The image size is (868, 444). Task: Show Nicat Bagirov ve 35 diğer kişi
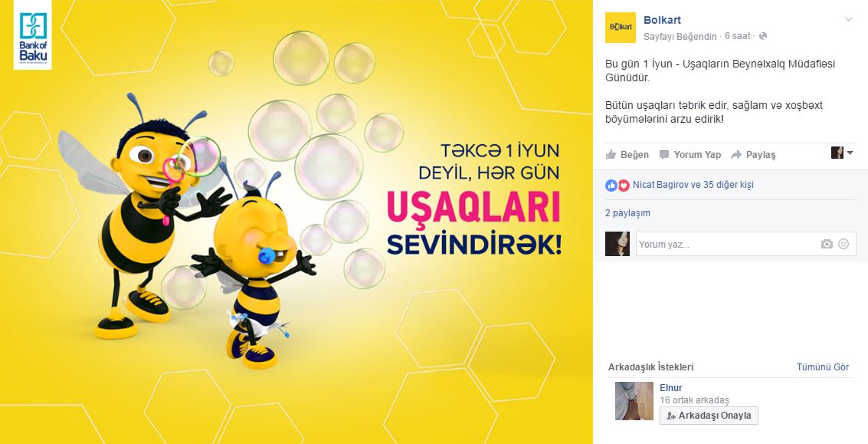(693, 185)
